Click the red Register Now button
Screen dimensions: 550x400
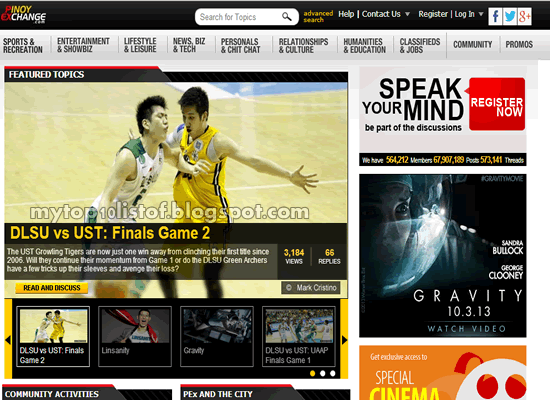(497, 104)
